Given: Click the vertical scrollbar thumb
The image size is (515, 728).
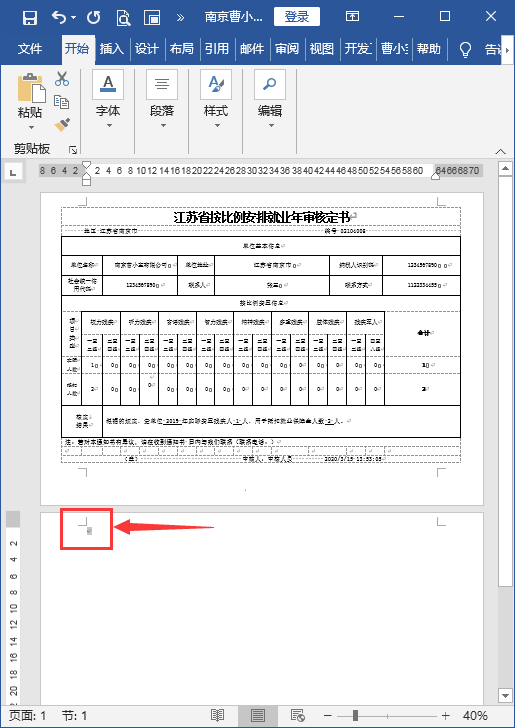Looking at the screenshot, I should (x=505, y=380).
